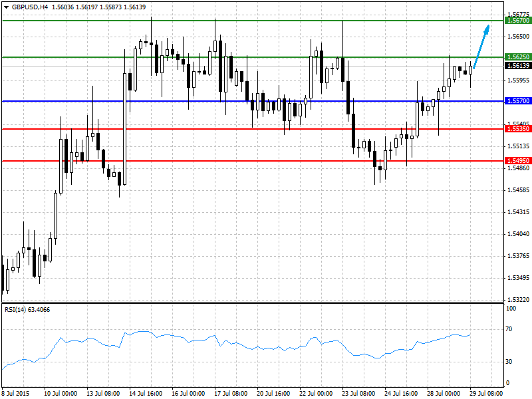Click the 1.53495 price axis value
This screenshot has height=399, width=532.
pos(518,278)
